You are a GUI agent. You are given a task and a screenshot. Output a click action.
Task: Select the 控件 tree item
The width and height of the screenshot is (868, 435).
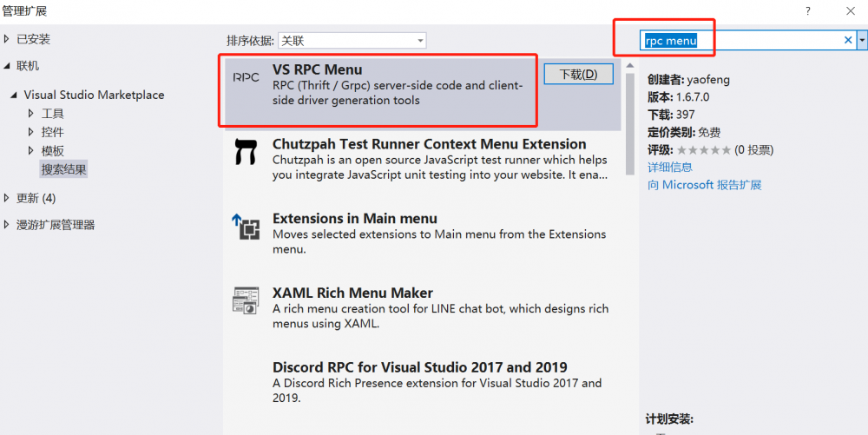click(x=53, y=132)
